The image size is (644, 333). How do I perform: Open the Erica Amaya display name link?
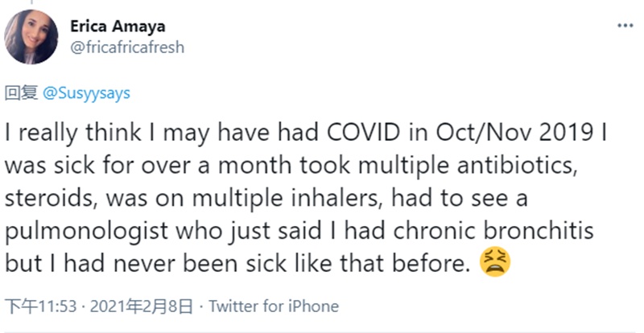click(118, 27)
